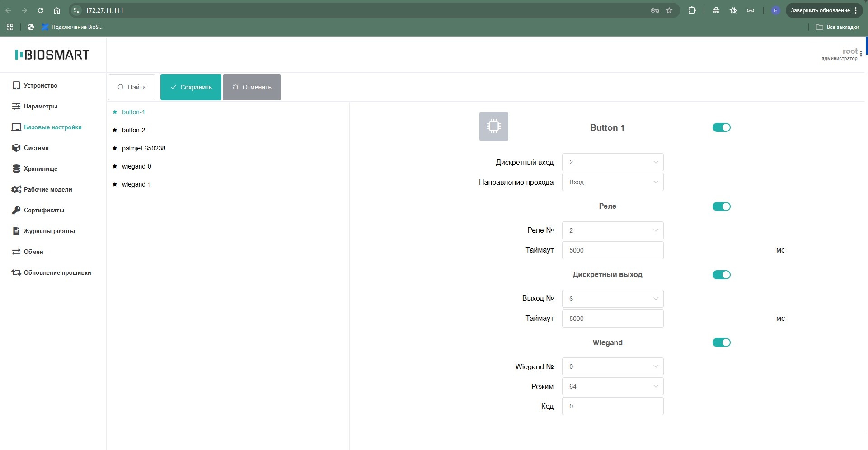Image resolution: width=868 pixels, height=450 pixels.
Task: Select button-2 in device list
Action: coord(133,130)
